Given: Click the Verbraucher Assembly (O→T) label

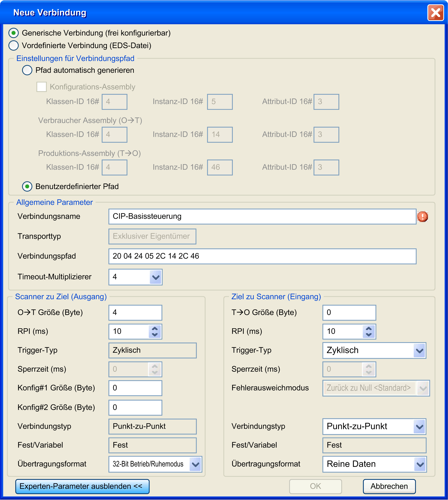Looking at the screenshot, I should point(90,120).
